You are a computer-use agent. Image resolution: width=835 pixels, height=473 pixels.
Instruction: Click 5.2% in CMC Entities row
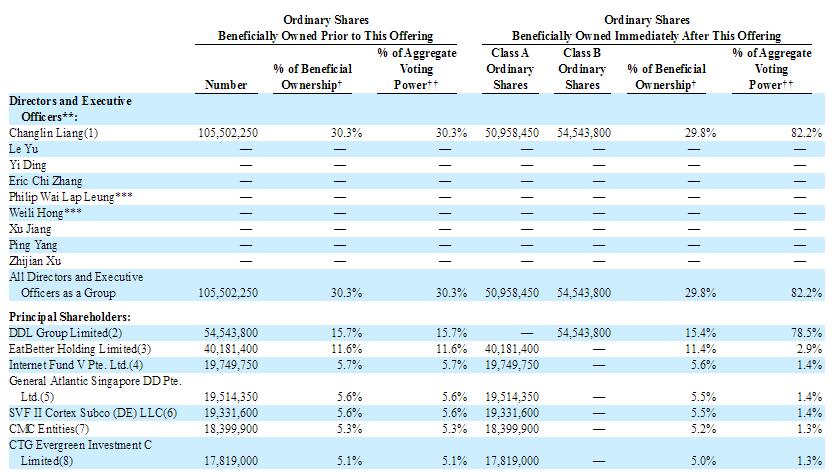[x=703, y=429]
